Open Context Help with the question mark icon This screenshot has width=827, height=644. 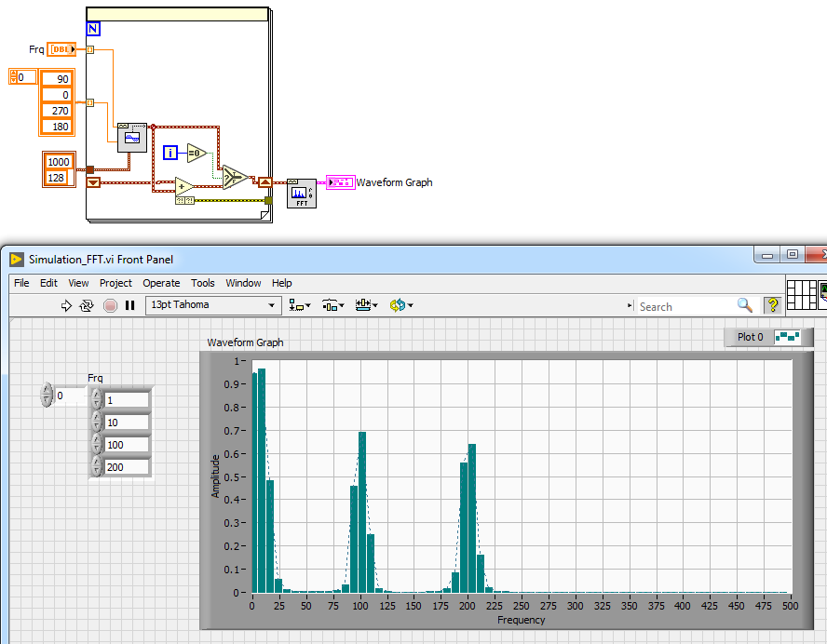(772, 305)
